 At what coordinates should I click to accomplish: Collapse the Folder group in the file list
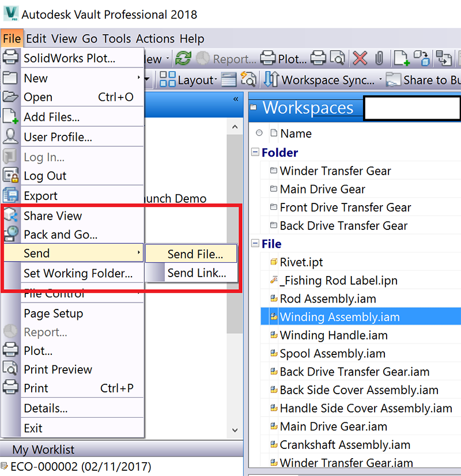[x=255, y=152]
